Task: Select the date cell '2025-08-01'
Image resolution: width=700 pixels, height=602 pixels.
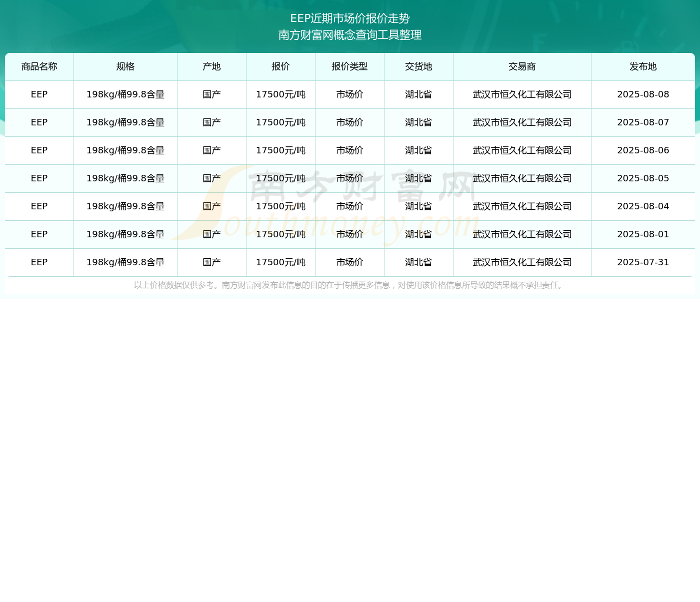Action: 643,234
